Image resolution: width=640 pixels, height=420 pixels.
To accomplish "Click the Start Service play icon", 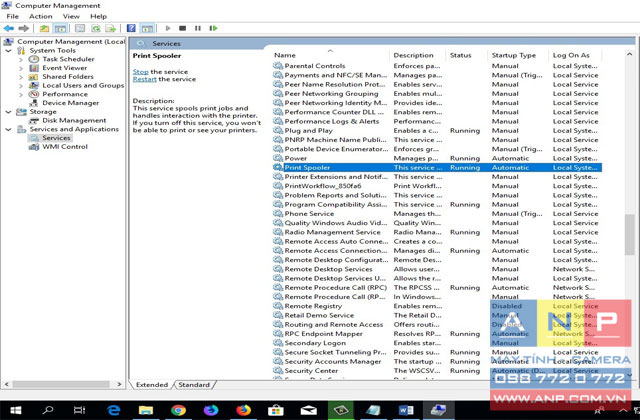I will pyautogui.click(x=168, y=28).
